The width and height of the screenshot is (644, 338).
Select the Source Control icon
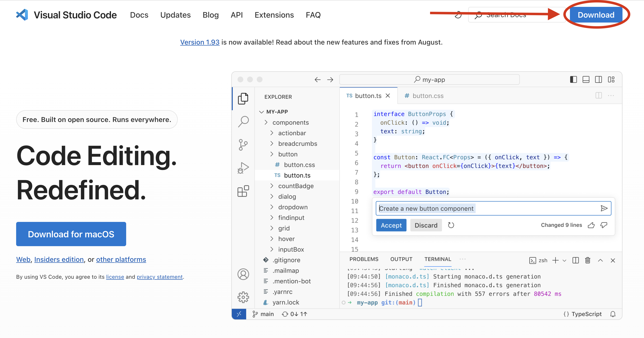[243, 145]
